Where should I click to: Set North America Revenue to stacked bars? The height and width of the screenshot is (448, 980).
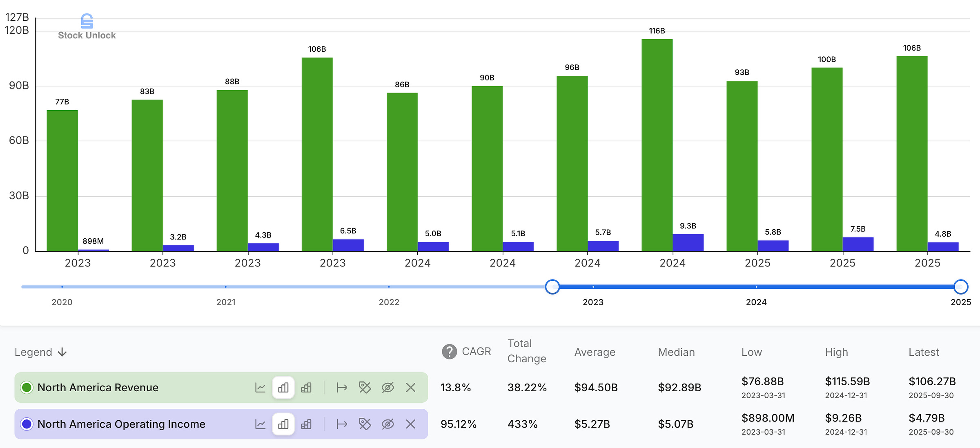point(306,388)
